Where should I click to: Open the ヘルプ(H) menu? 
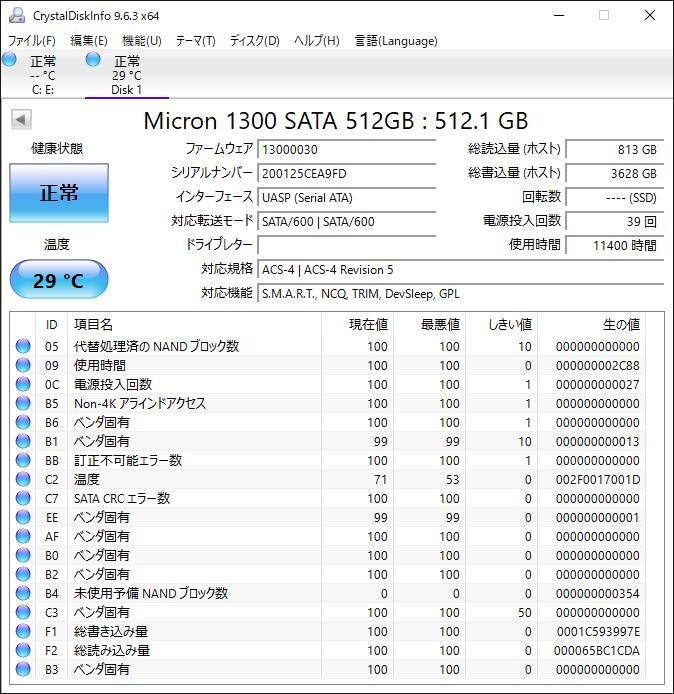317,41
